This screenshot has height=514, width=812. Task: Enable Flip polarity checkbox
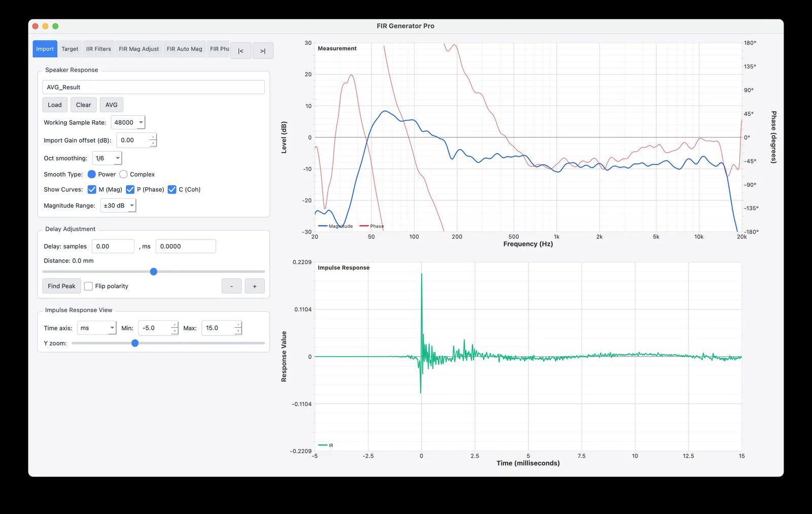click(x=88, y=286)
